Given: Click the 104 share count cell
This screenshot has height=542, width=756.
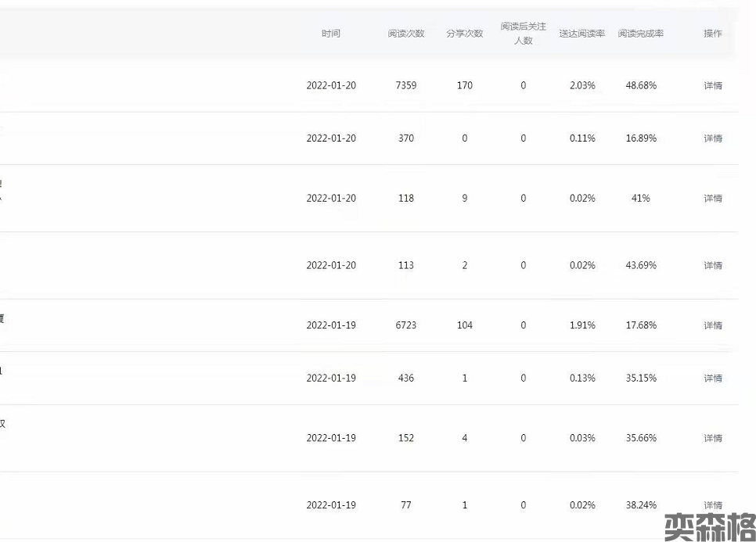Looking at the screenshot, I should [x=464, y=325].
